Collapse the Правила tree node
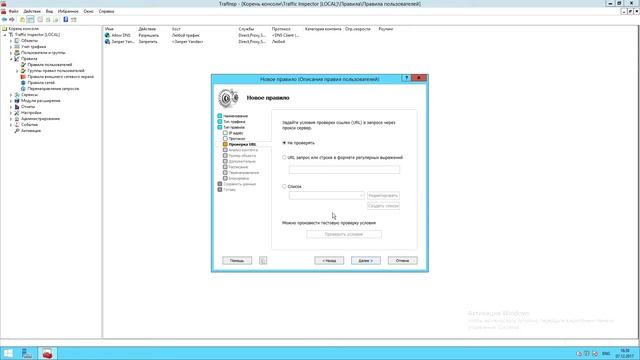The height and width of the screenshot is (360, 640). (x=11, y=59)
